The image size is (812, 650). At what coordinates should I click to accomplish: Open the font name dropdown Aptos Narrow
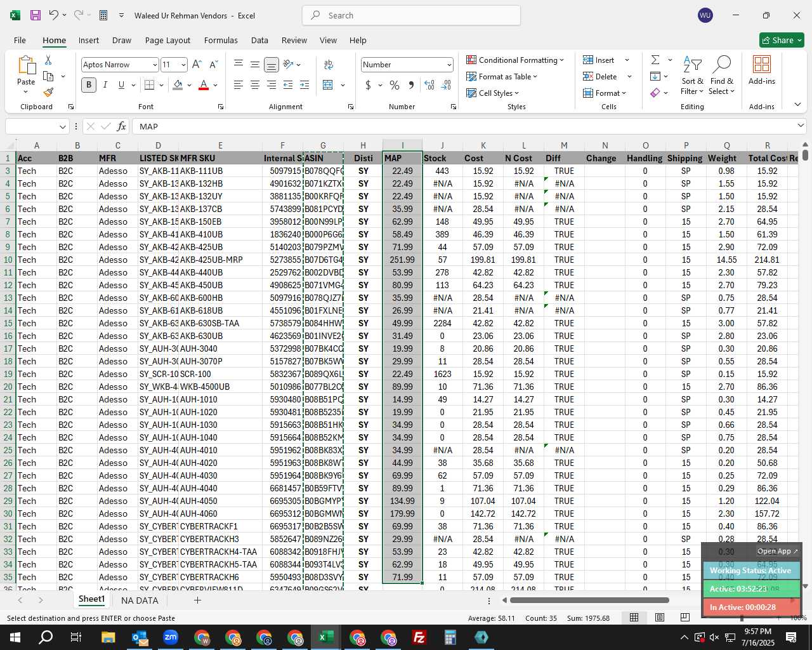(x=154, y=65)
